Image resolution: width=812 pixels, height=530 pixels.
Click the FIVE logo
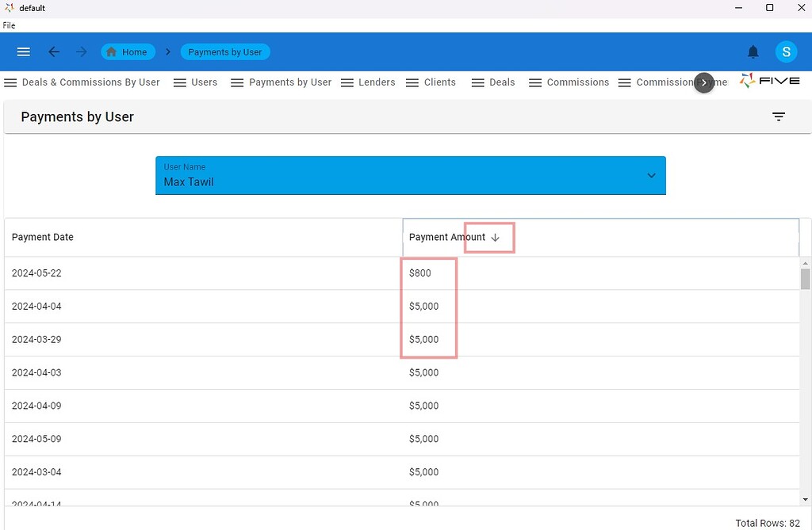click(x=768, y=81)
